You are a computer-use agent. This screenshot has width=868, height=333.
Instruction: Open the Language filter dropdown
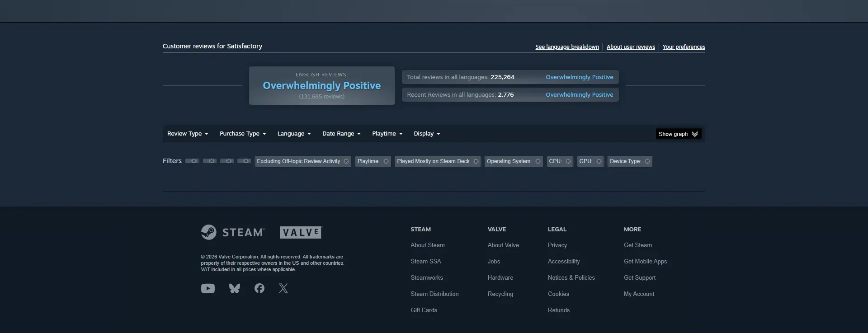pos(294,134)
